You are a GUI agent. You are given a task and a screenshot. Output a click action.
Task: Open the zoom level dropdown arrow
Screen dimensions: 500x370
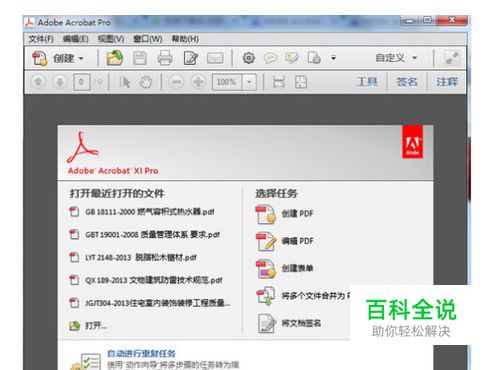coord(249,82)
